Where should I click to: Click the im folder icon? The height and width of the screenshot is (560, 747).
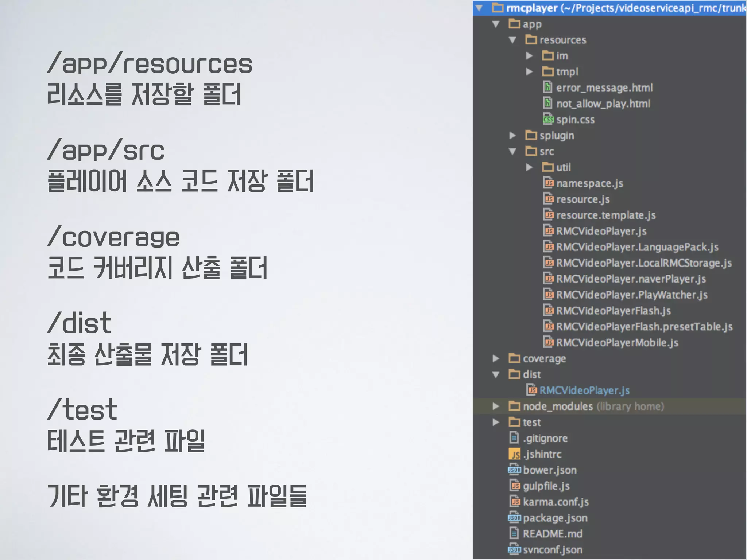click(x=548, y=55)
